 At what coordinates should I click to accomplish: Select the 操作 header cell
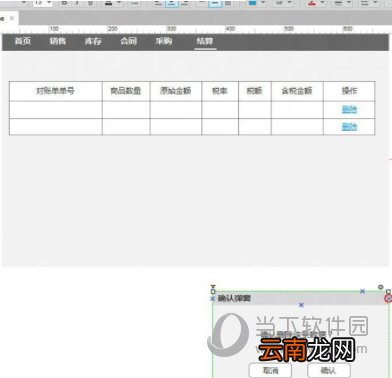tap(349, 91)
